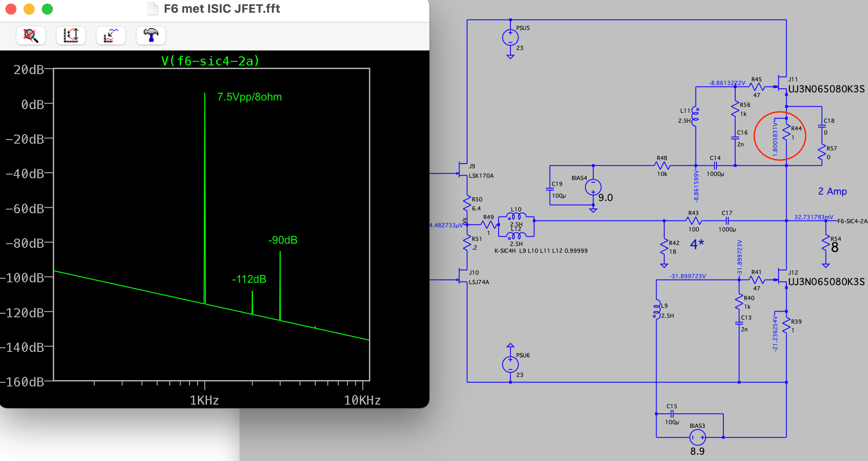Image resolution: width=868 pixels, height=461 pixels.
Task: Select capacitor C16 2n in the schematic
Action: tap(735, 138)
